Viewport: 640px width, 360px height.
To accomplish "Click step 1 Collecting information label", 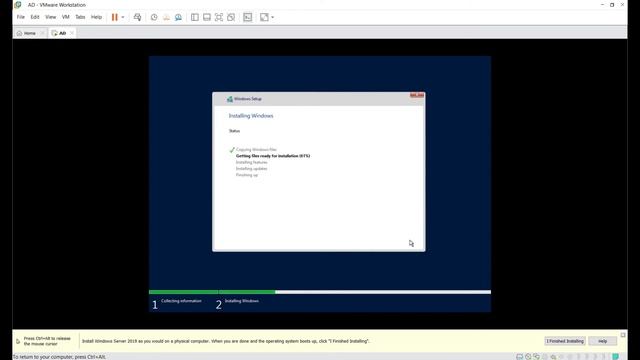I will 181,301.
